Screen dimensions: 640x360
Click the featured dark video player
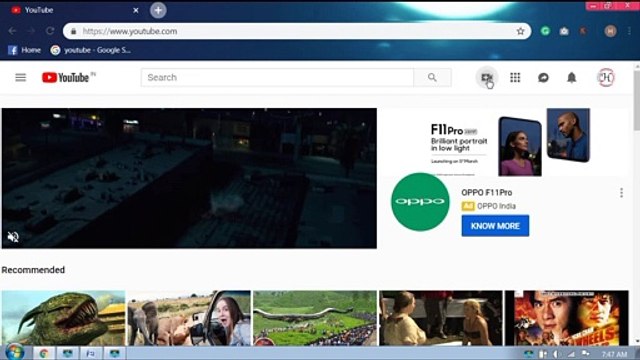coord(189,178)
